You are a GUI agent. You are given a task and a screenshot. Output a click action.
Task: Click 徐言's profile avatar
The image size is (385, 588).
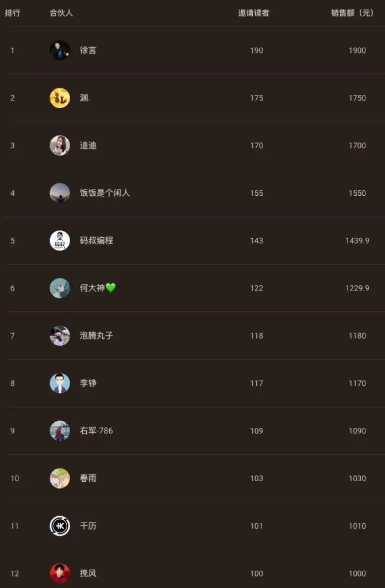click(x=60, y=51)
